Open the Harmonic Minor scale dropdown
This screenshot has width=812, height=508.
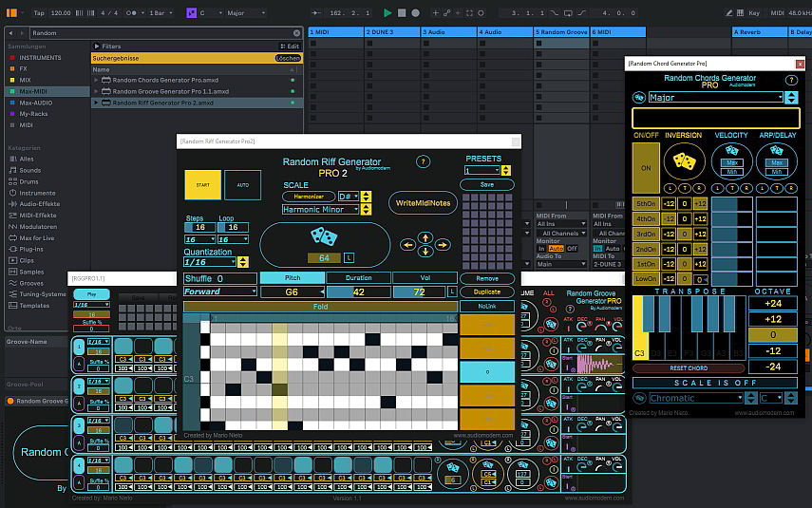[x=321, y=210]
